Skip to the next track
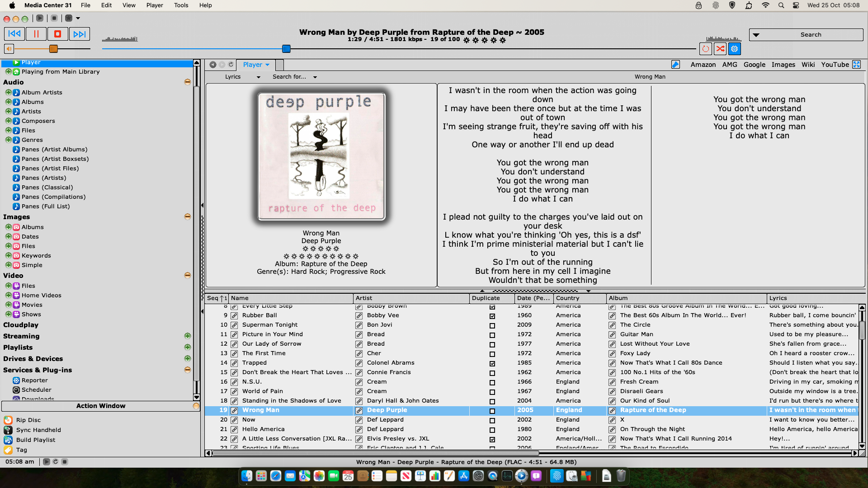Screen dimensions: 868x488 click(79, 34)
